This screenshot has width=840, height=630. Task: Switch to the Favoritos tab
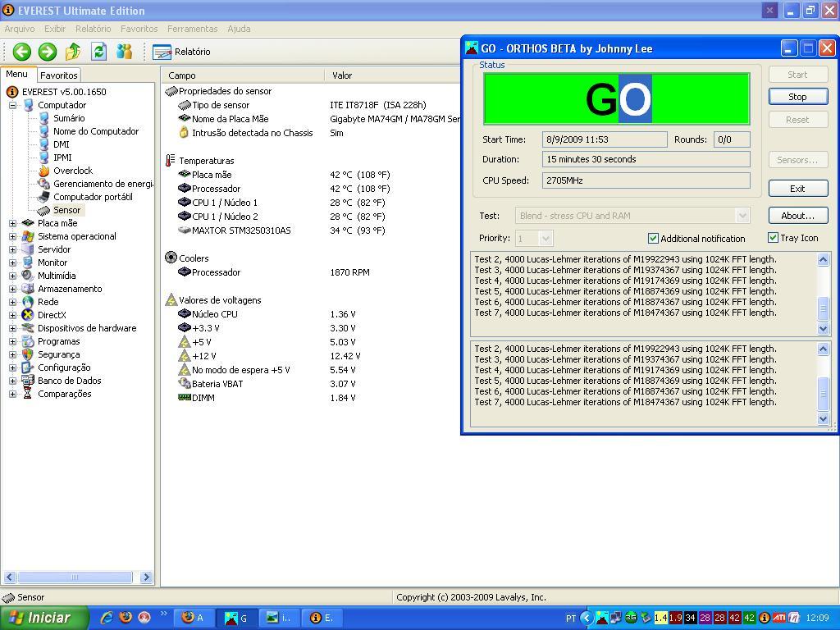pyautogui.click(x=59, y=75)
